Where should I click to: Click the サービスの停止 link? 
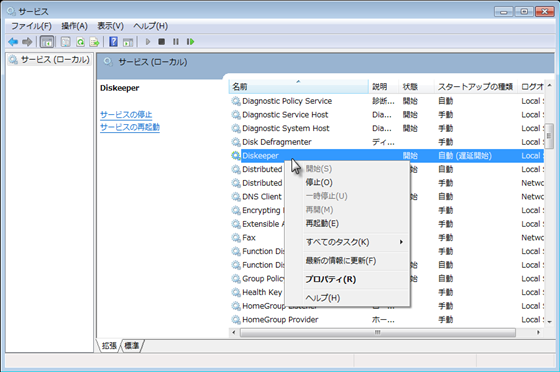(x=126, y=115)
